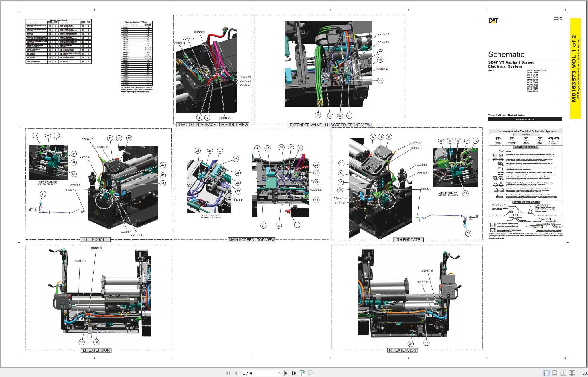Image resolution: width=588 pixels, height=377 pixels.
Task: Click the 'CONN 4' callout label
Action: click(422, 165)
